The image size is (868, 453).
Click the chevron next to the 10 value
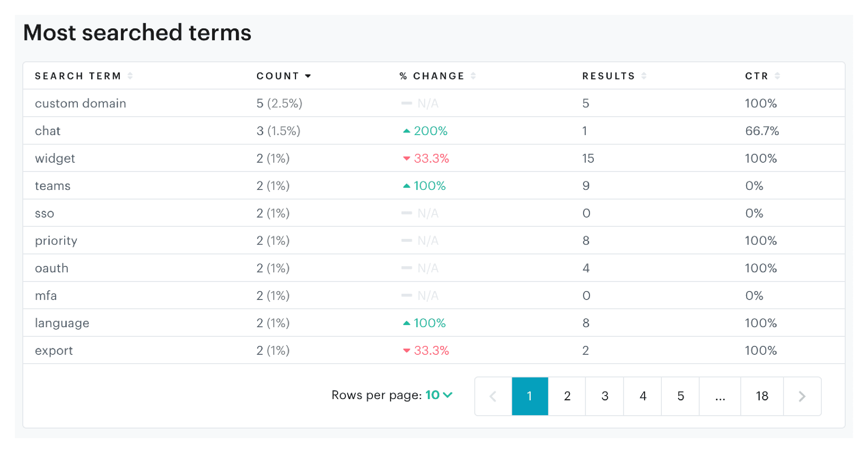[x=449, y=396]
